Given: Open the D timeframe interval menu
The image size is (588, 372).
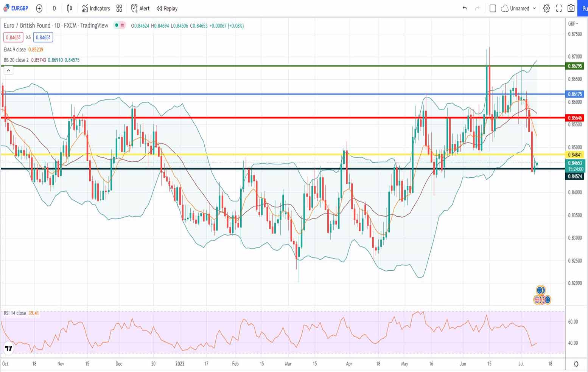Looking at the screenshot, I should [x=54, y=8].
